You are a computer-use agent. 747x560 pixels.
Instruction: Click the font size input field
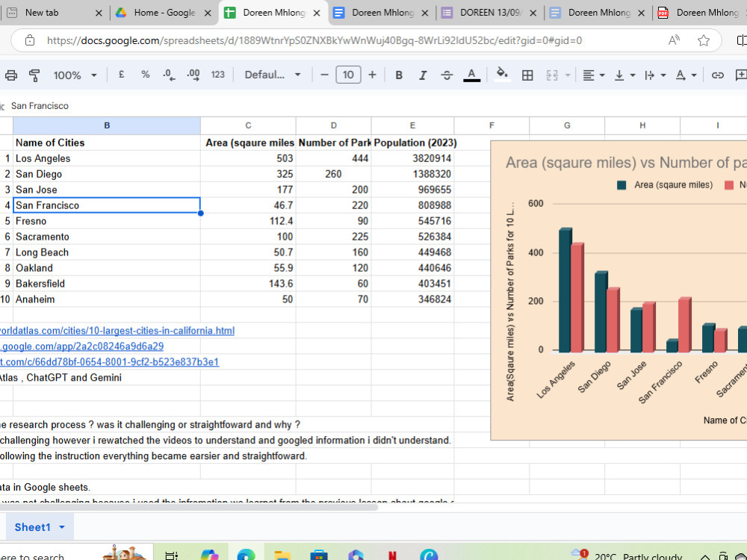(348, 75)
